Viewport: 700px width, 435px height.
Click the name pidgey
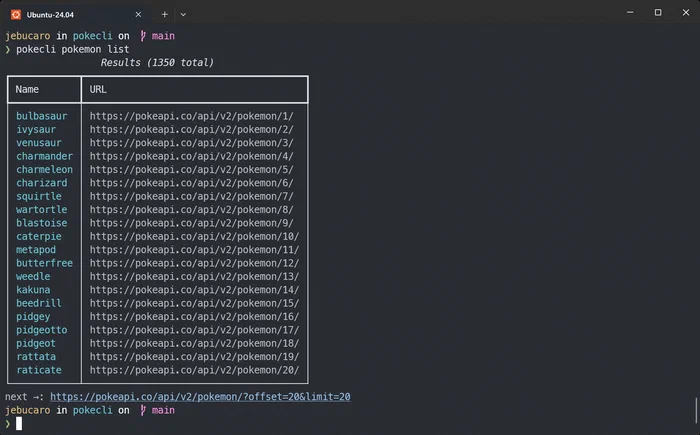(33, 317)
